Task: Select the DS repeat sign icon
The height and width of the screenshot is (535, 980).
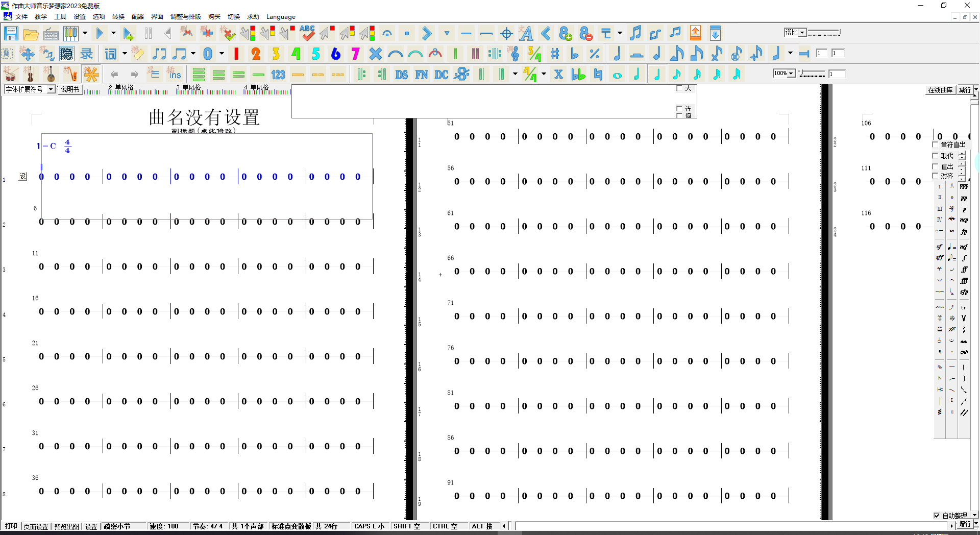Action: pos(401,75)
